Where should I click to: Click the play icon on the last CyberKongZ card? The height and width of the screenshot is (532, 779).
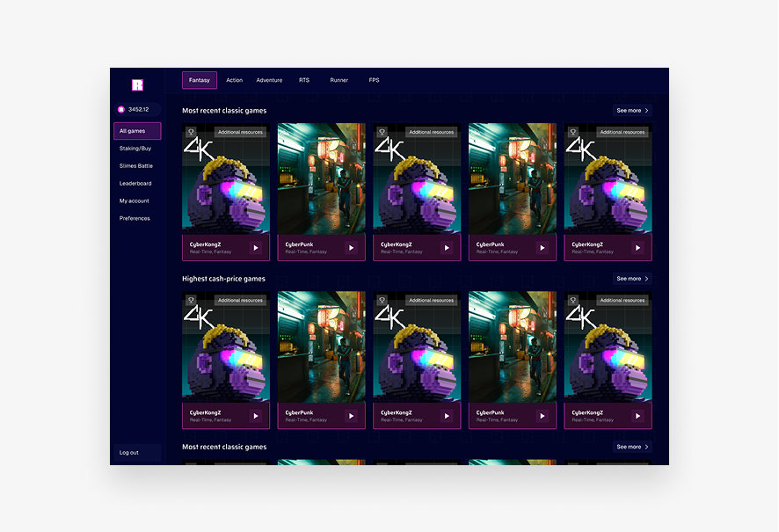click(x=637, y=247)
